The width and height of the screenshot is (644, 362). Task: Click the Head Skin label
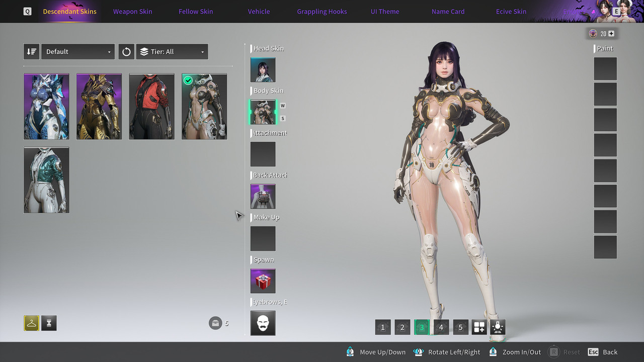269,48
